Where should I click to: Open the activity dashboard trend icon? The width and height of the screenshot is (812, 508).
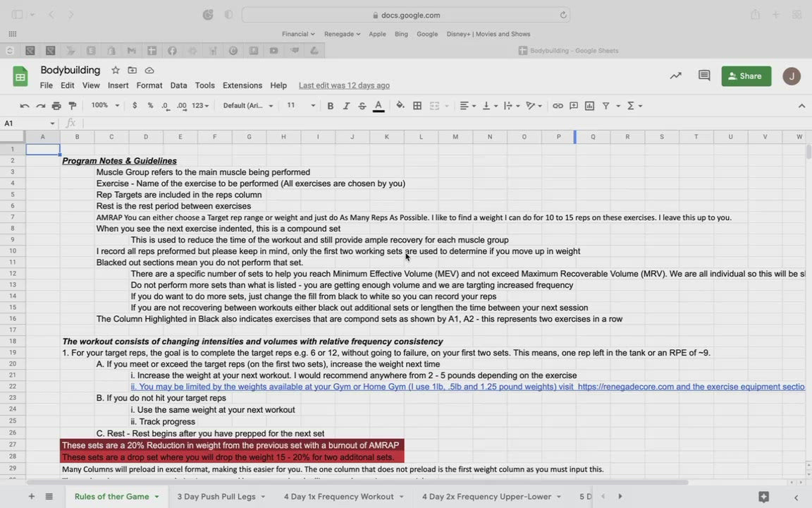pyautogui.click(x=675, y=76)
